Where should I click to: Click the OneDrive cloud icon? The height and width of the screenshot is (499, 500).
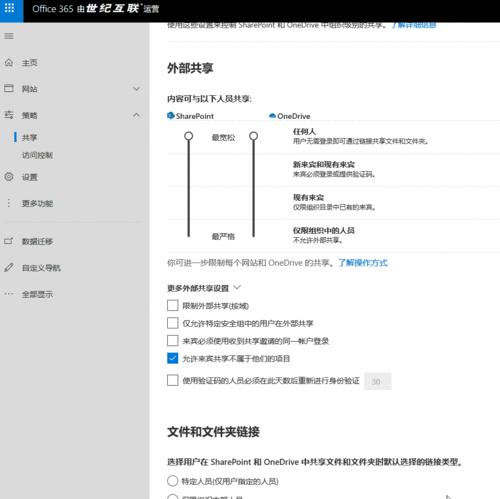[x=272, y=116]
